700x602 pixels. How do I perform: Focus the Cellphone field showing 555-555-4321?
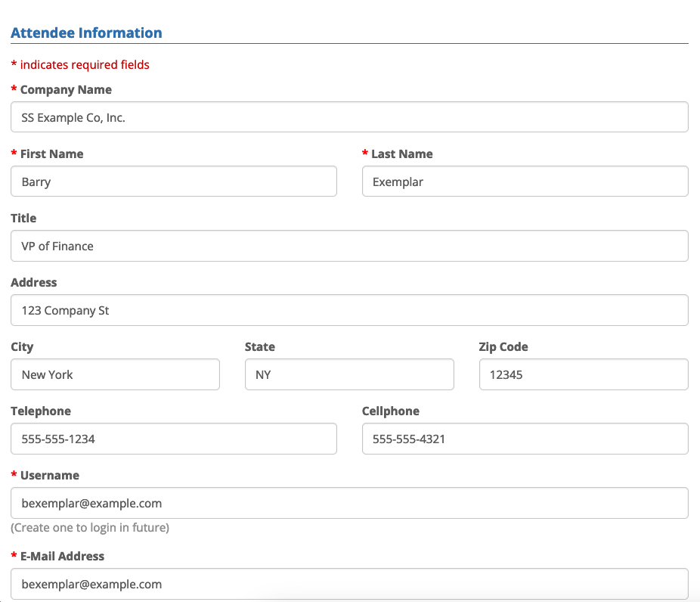(525, 439)
